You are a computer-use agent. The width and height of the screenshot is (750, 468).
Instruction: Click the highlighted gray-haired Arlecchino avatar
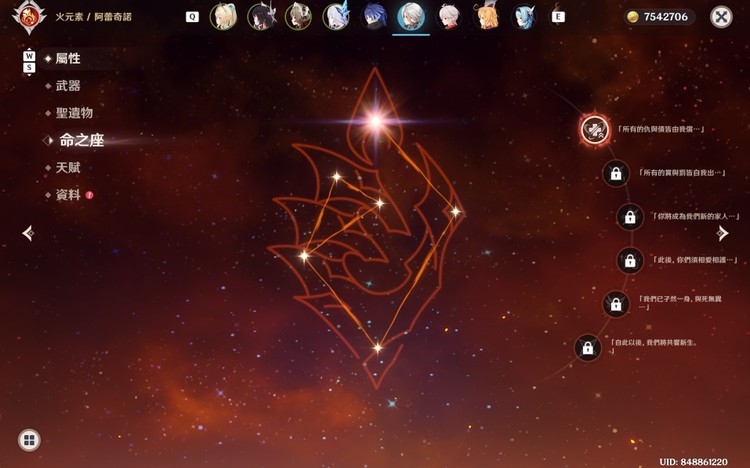coord(411,17)
